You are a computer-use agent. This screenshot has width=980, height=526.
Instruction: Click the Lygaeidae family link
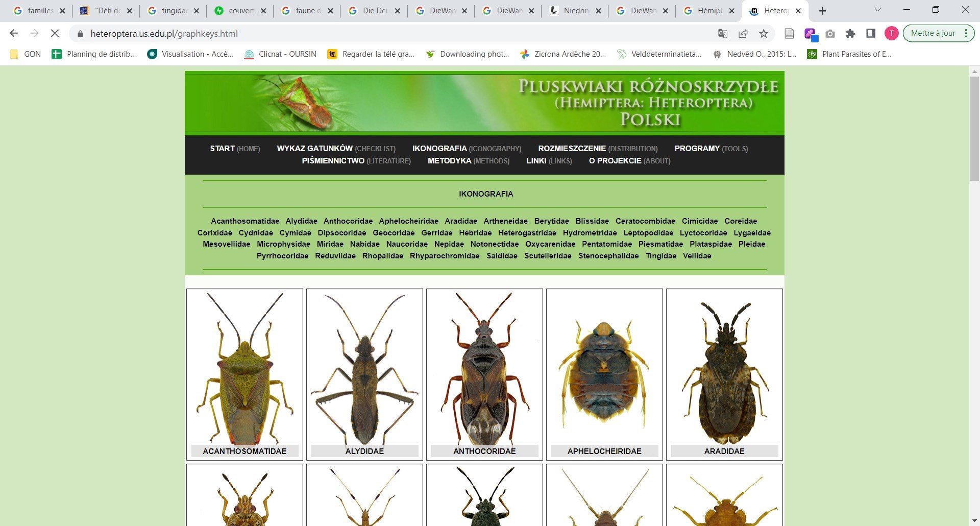click(752, 233)
